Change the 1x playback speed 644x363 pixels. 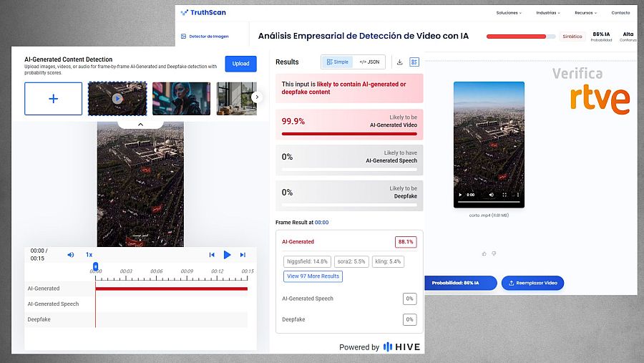(x=89, y=255)
